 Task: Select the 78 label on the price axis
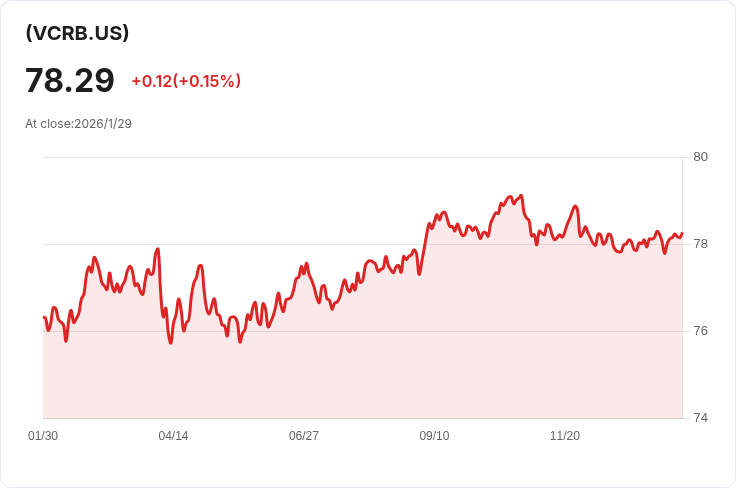700,244
